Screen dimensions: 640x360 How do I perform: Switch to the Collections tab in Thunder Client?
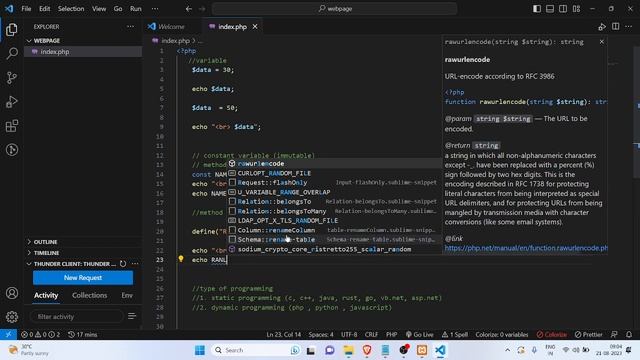(89, 295)
